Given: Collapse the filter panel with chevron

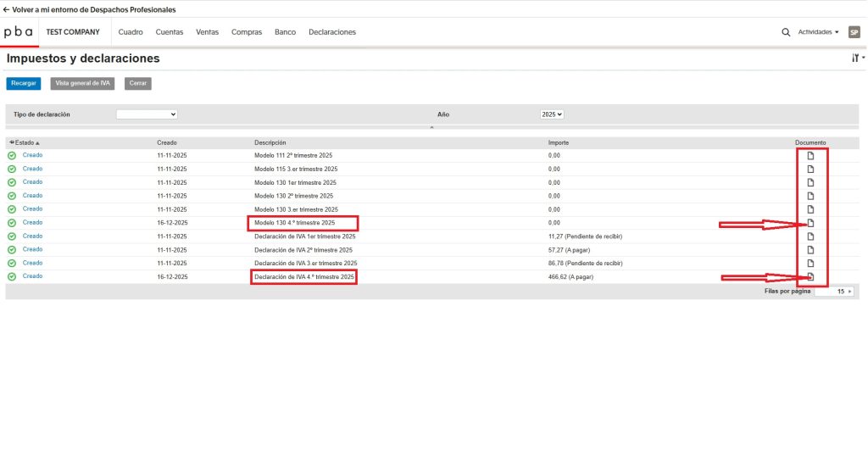Looking at the screenshot, I should 431,127.
